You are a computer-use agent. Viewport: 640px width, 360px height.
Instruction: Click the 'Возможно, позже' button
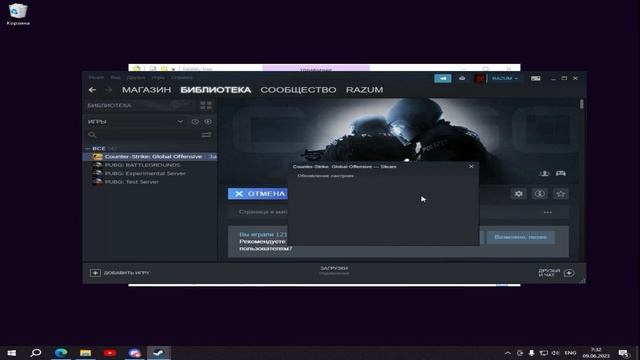pyautogui.click(x=520, y=237)
